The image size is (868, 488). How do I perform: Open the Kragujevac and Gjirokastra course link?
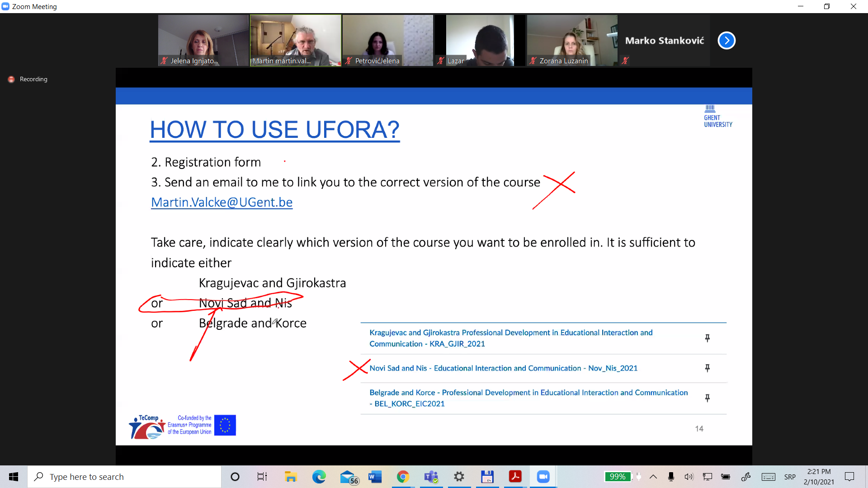(x=511, y=338)
